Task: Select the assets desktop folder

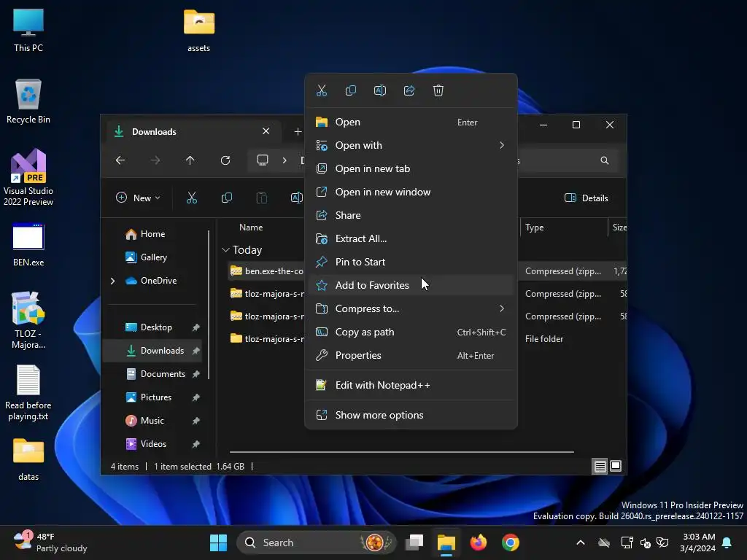Action: point(198,30)
